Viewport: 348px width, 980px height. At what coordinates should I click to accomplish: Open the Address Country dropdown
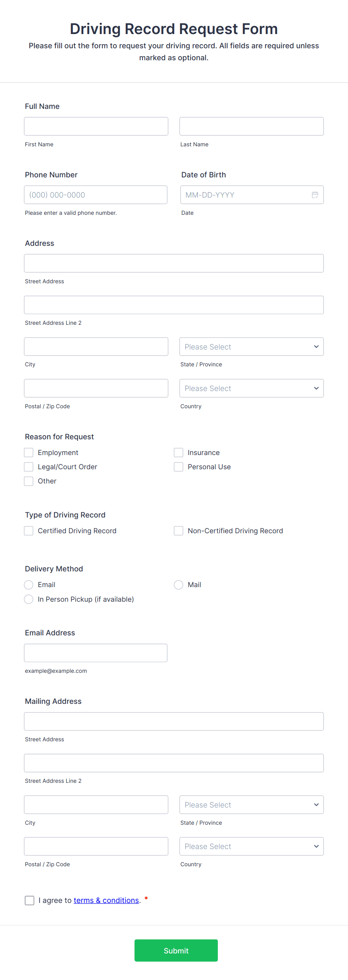coord(251,388)
